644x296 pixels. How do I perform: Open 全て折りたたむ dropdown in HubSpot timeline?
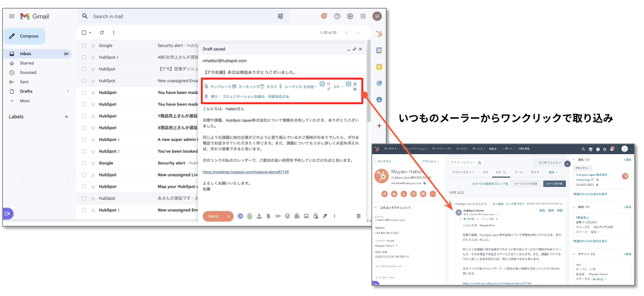click(549, 163)
